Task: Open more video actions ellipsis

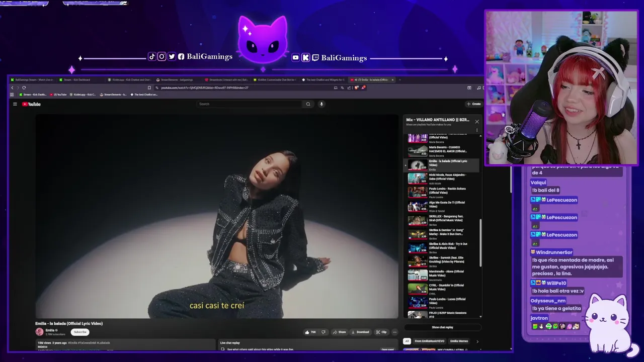Action: (x=395, y=332)
